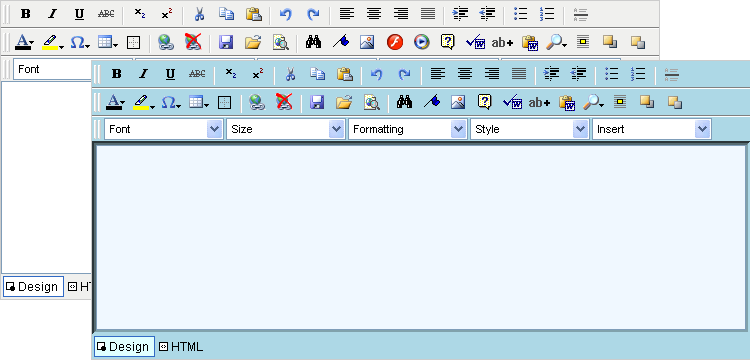Screen dimensions: 750x360
Task: Select Design tab in grey back editor
Action: pos(33,286)
